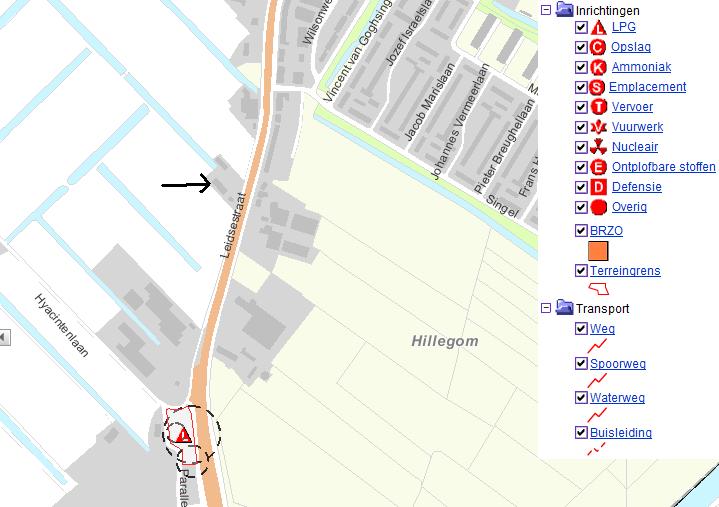Click the Transport folder icon
Viewport: 719px width, 507px height.
(x=564, y=308)
